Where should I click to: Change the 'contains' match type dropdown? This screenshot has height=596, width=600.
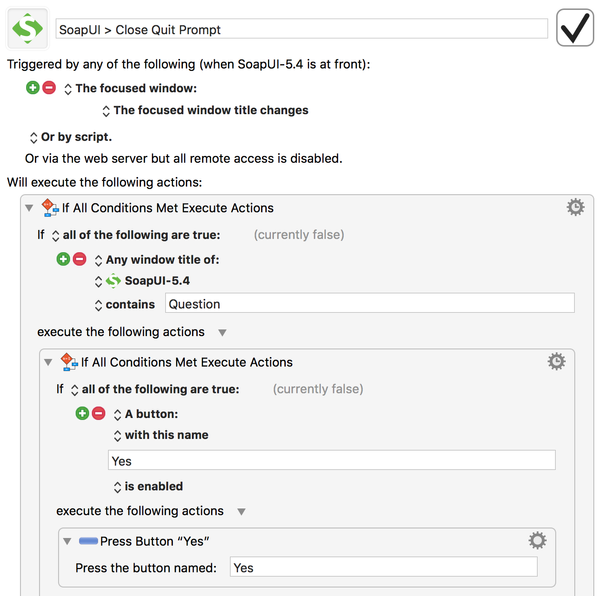98,304
